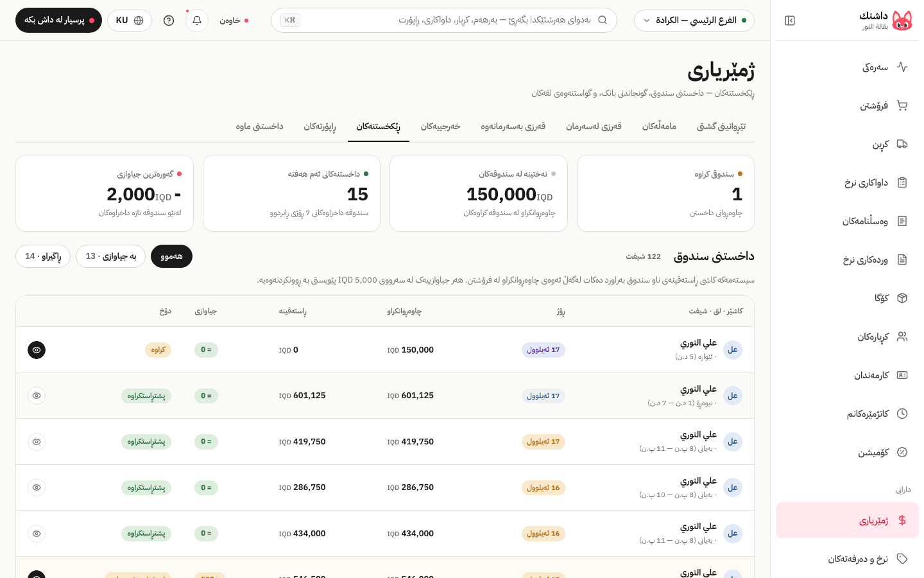Open the branch selector الفرع الرئيسي
The image size is (924, 578).
[x=694, y=21]
